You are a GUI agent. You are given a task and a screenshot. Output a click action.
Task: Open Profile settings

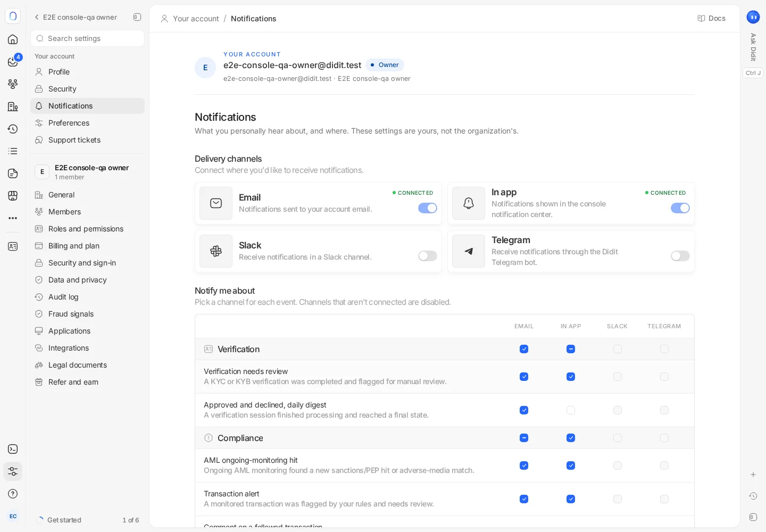87,72
